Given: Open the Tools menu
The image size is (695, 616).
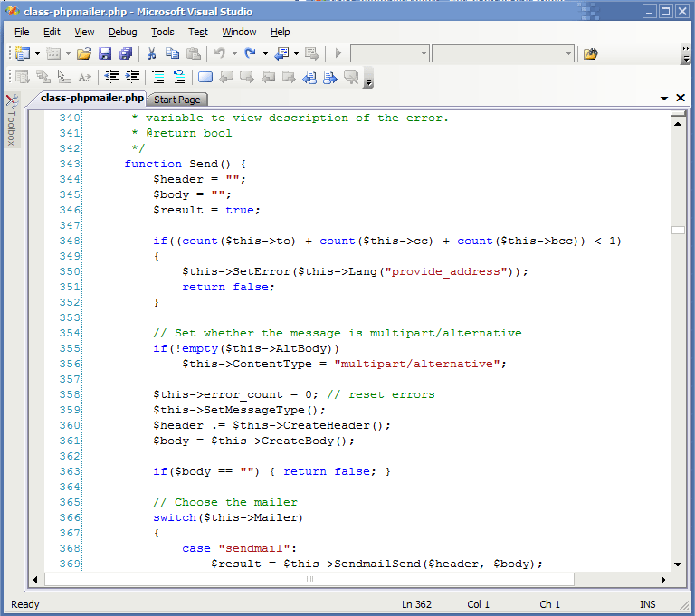Looking at the screenshot, I should point(163,32).
